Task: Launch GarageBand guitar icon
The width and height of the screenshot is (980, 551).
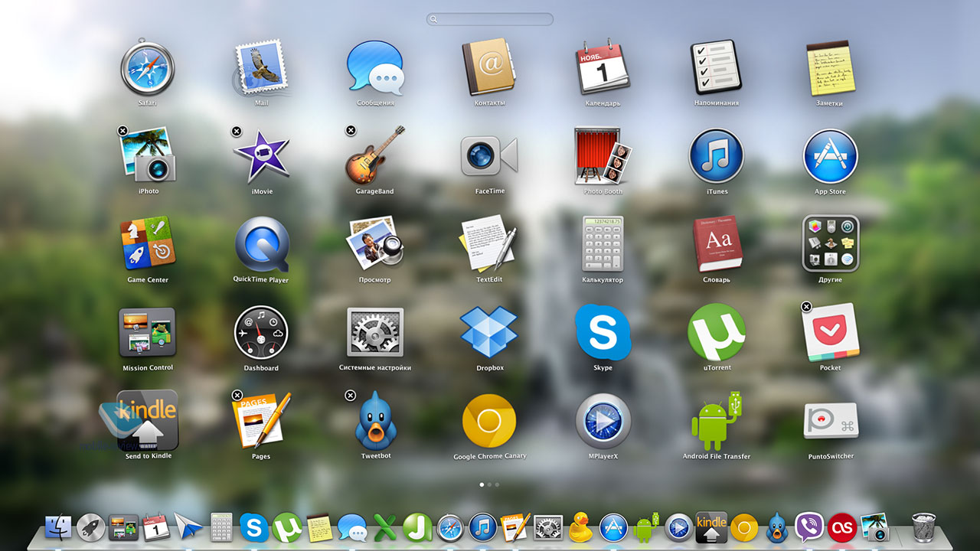Action: [375, 156]
